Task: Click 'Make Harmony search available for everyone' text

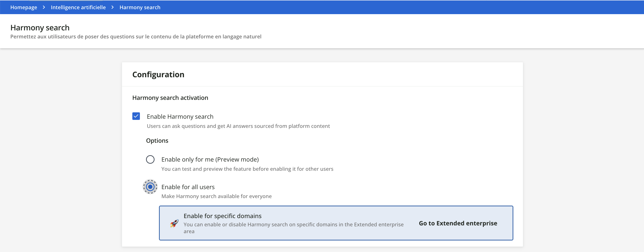Action: (x=217, y=196)
